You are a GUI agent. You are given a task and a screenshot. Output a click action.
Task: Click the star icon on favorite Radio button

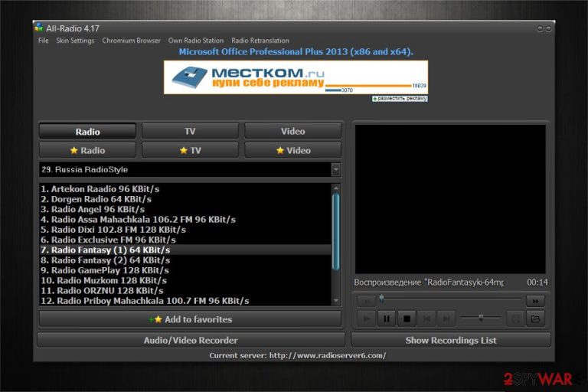(73, 150)
